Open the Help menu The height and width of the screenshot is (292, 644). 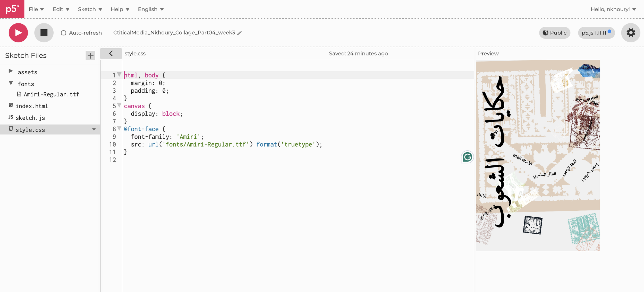(x=120, y=9)
